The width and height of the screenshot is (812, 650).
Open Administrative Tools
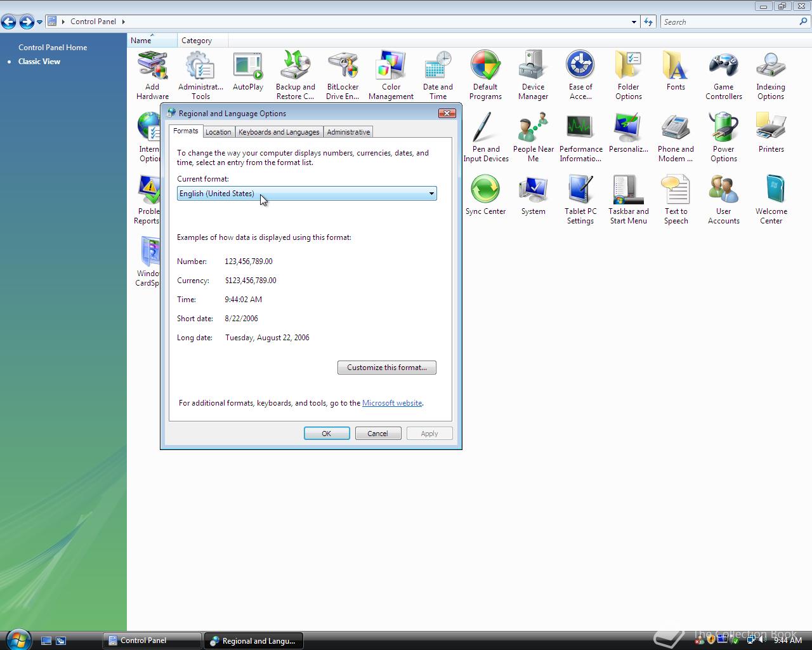tap(200, 75)
